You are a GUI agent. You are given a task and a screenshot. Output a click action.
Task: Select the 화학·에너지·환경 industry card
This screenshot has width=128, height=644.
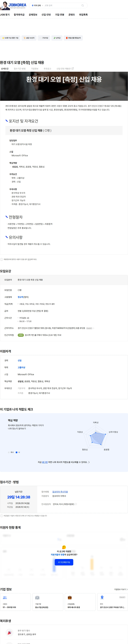80,602
